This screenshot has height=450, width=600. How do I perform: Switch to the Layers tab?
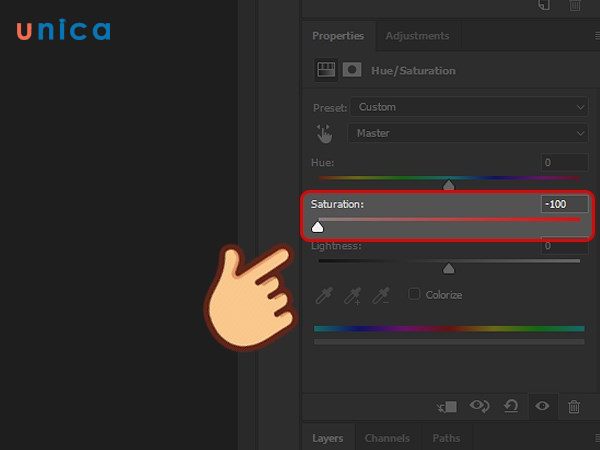[328, 438]
